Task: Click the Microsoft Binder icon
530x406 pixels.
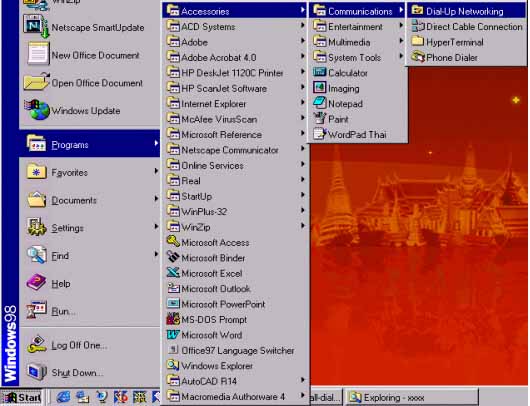Action: (173, 257)
